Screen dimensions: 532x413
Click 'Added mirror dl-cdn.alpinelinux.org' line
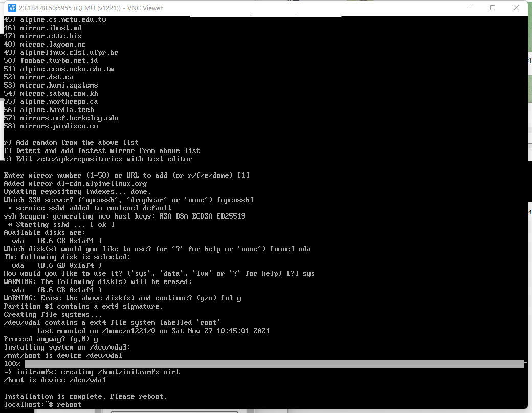(x=75, y=184)
